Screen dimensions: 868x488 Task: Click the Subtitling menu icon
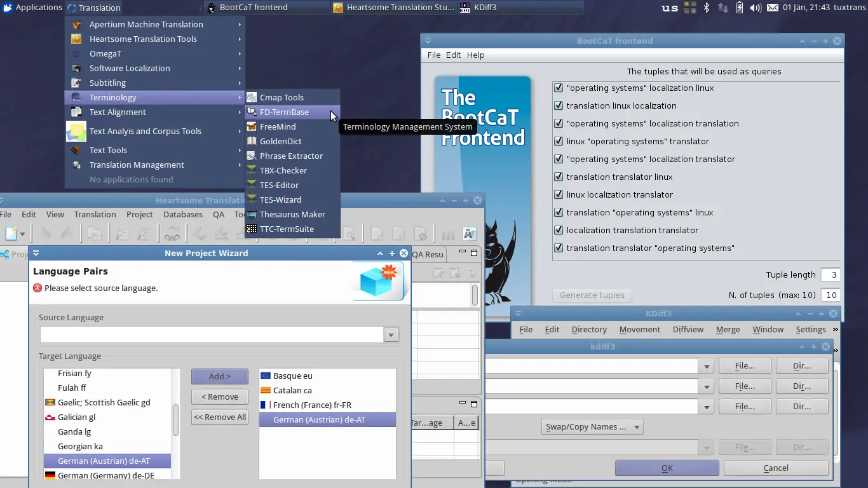tap(76, 83)
